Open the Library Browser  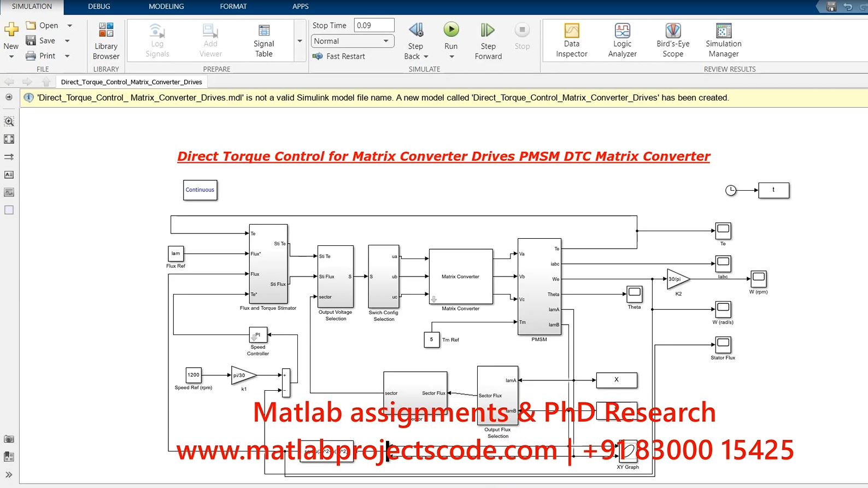pos(106,40)
